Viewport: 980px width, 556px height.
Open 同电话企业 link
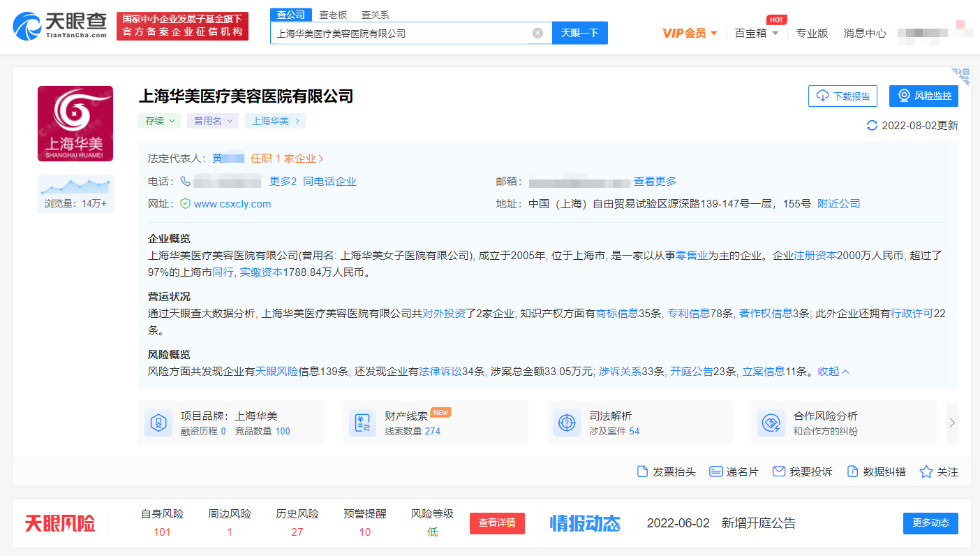329,182
